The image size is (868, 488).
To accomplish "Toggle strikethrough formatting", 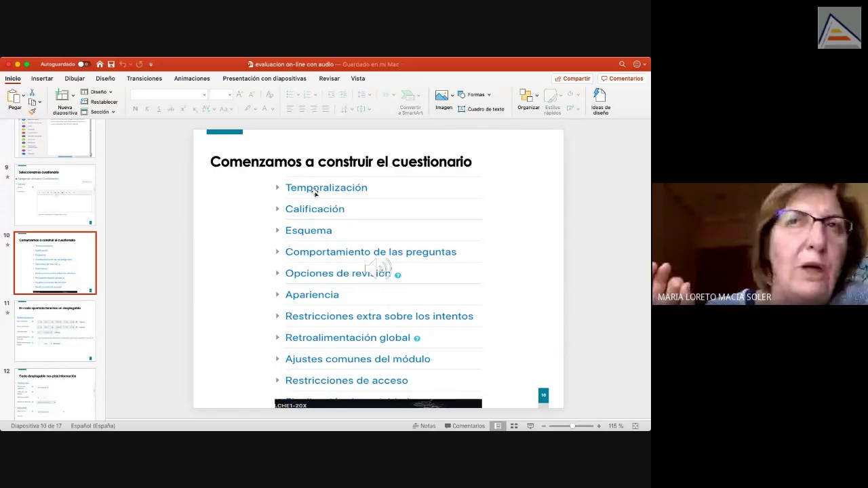I will [171, 109].
